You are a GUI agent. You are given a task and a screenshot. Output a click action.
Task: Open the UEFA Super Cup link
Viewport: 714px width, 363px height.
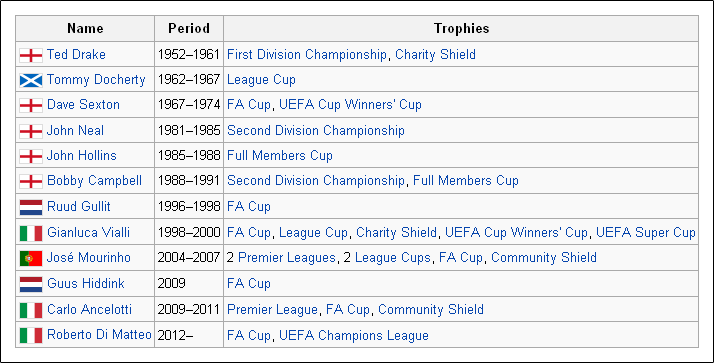click(646, 232)
